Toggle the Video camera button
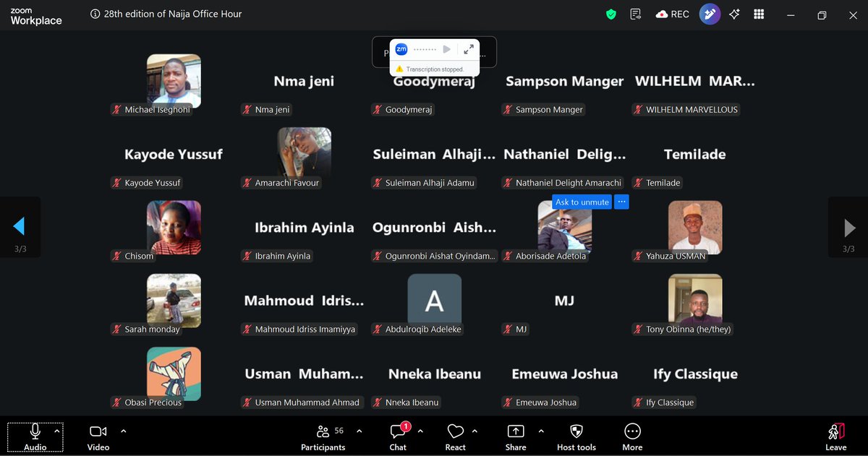Viewport: 868px width, 456px height. [x=98, y=436]
